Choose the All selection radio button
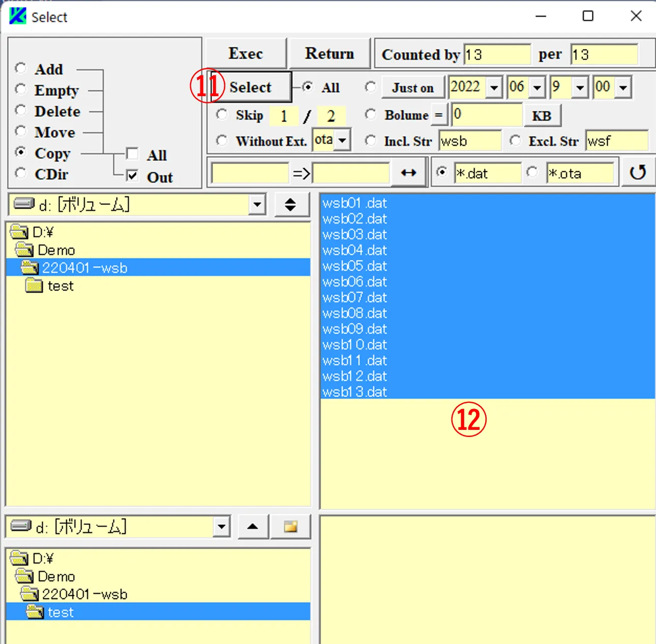Screen dimensions: 656x644 [307, 87]
